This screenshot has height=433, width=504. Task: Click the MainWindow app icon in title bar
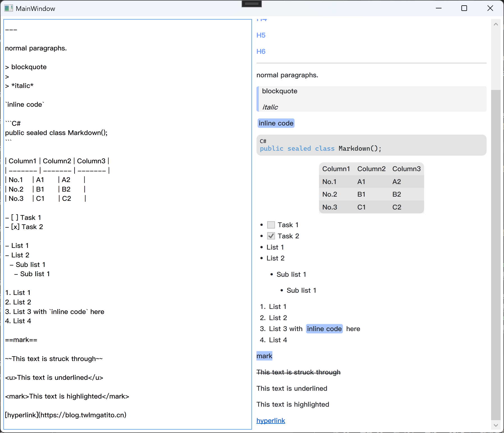8,8
